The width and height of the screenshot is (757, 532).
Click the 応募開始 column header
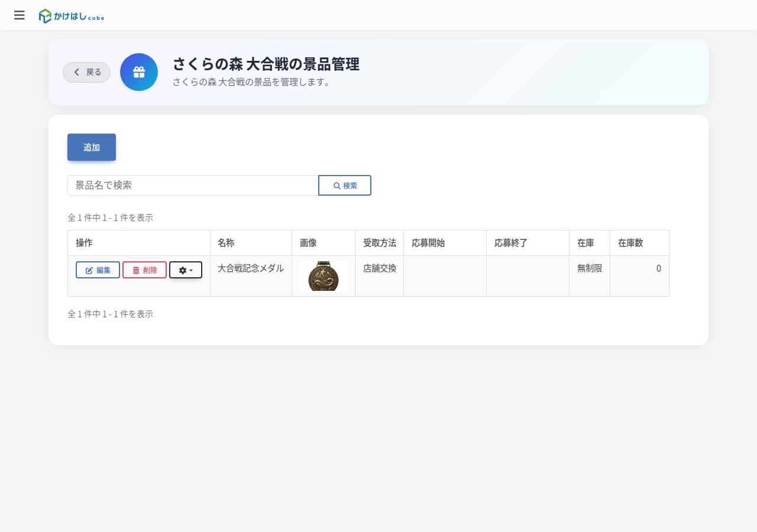tap(445, 243)
